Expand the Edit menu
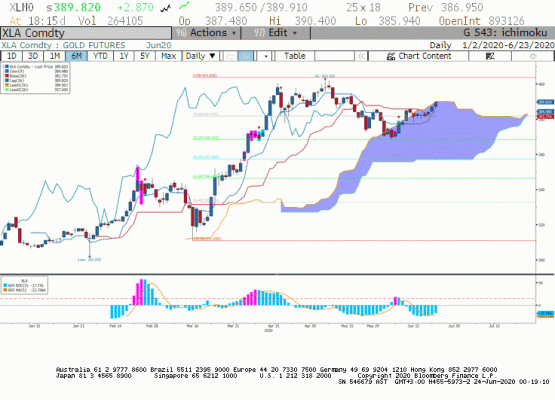Image resolution: width=555 pixels, height=400 pixels. pyautogui.click(x=276, y=33)
